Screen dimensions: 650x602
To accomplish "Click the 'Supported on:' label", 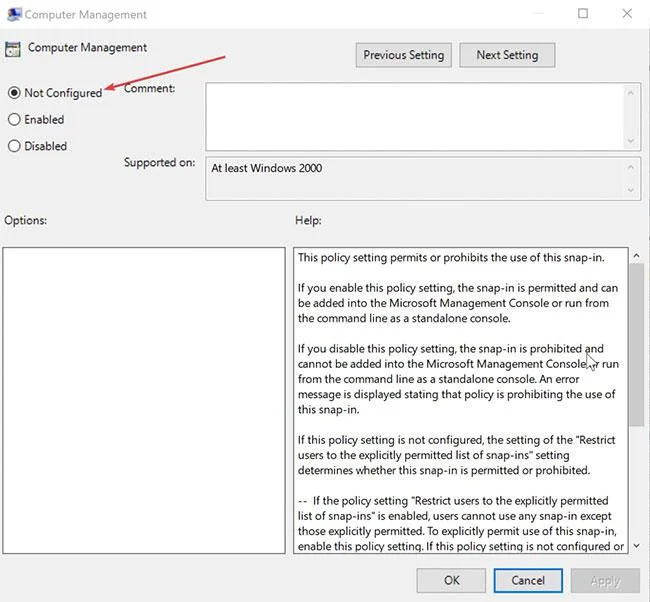I will (x=160, y=162).
